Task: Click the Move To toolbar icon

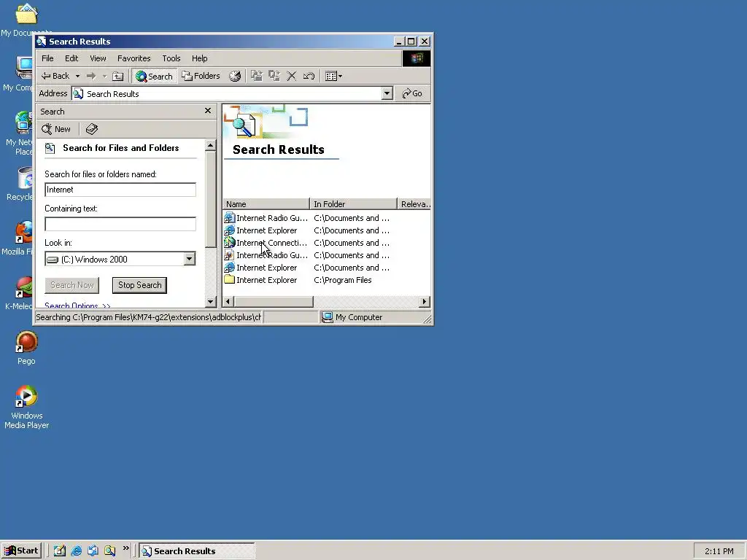Action: tap(256, 76)
